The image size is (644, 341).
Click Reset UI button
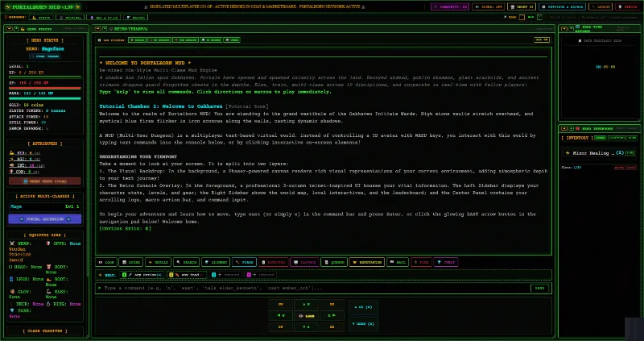click(x=521, y=6)
